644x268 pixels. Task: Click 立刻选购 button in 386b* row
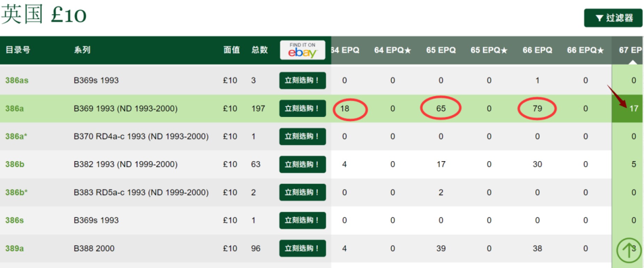click(303, 192)
